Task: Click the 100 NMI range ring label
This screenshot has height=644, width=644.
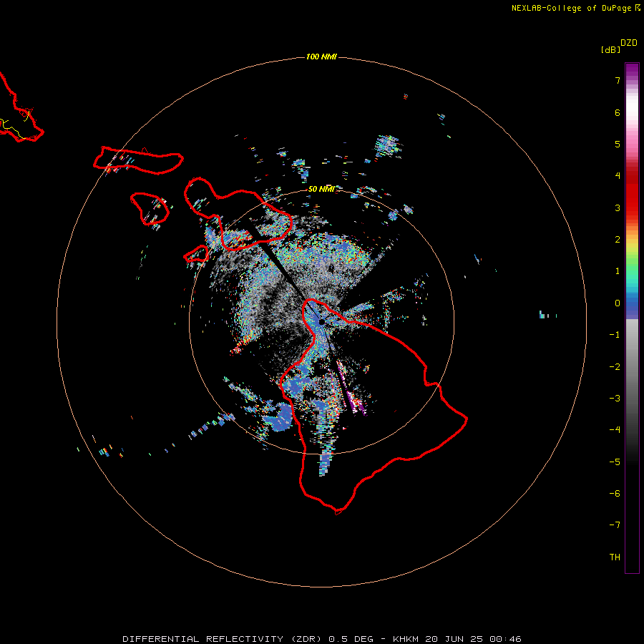Action: pyautogui.click(x=321, y=57)
